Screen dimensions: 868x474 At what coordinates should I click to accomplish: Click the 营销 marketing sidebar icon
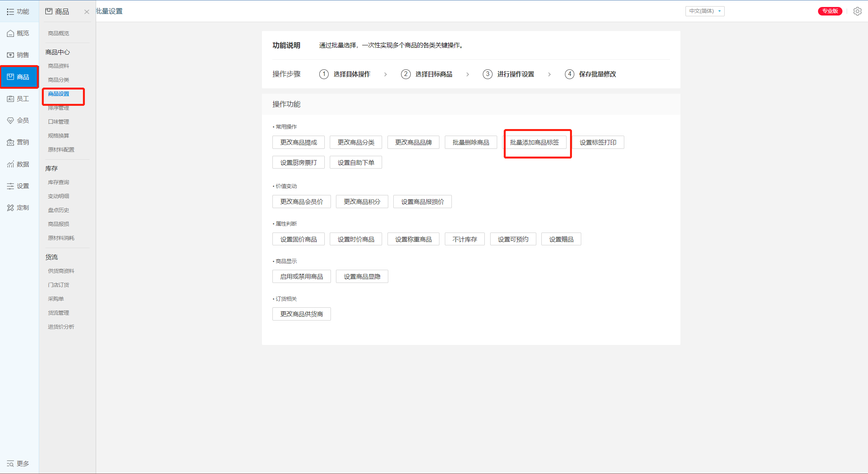coord(10,142)
